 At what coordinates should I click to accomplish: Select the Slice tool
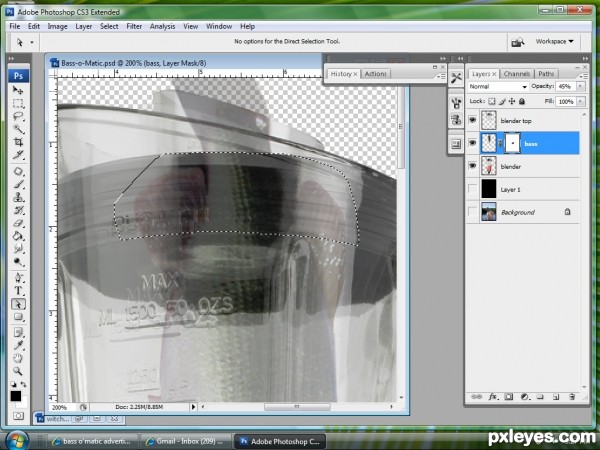point(18,155)
